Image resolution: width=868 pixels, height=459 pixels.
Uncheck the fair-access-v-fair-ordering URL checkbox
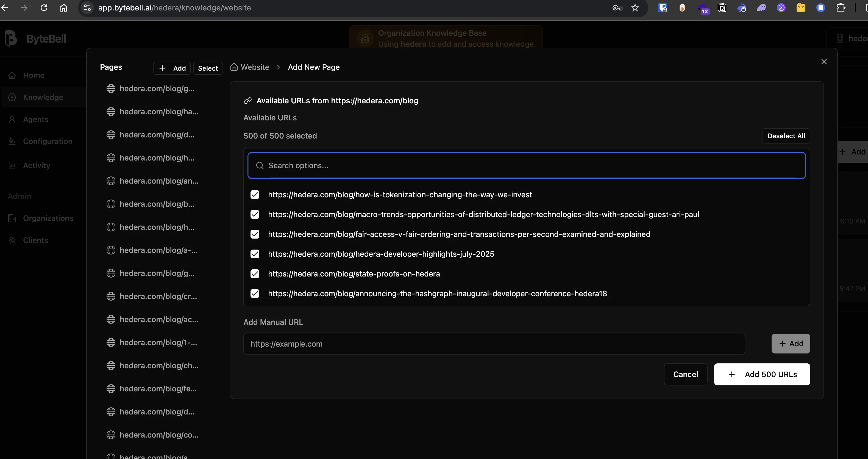pos(255,234)
